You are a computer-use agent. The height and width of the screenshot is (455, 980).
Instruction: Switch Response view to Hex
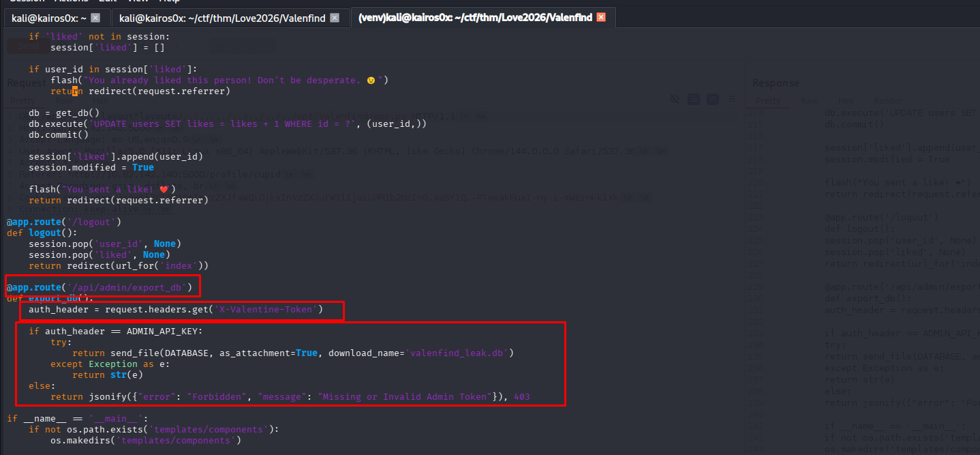[846, 101]
